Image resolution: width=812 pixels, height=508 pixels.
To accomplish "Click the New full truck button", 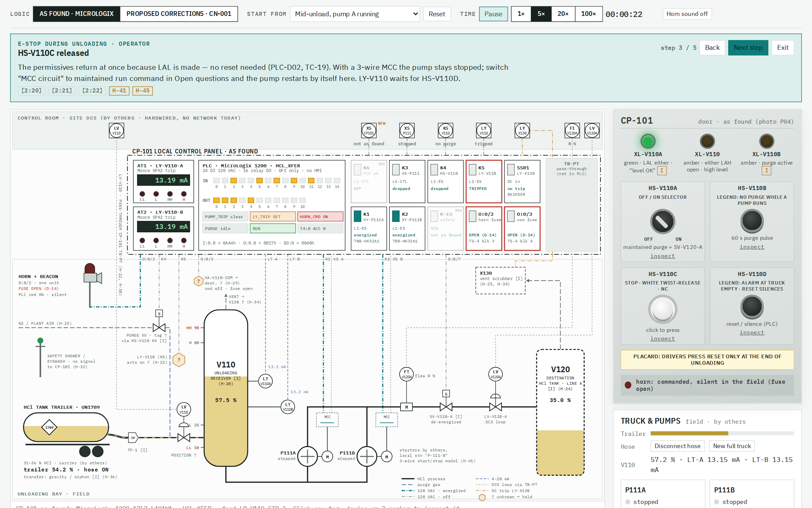I will pos(732,446).
